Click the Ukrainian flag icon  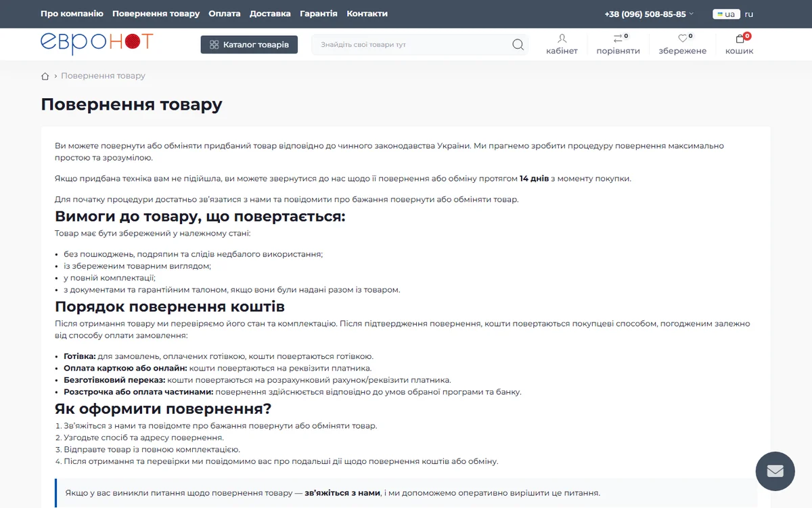(720, 14)
